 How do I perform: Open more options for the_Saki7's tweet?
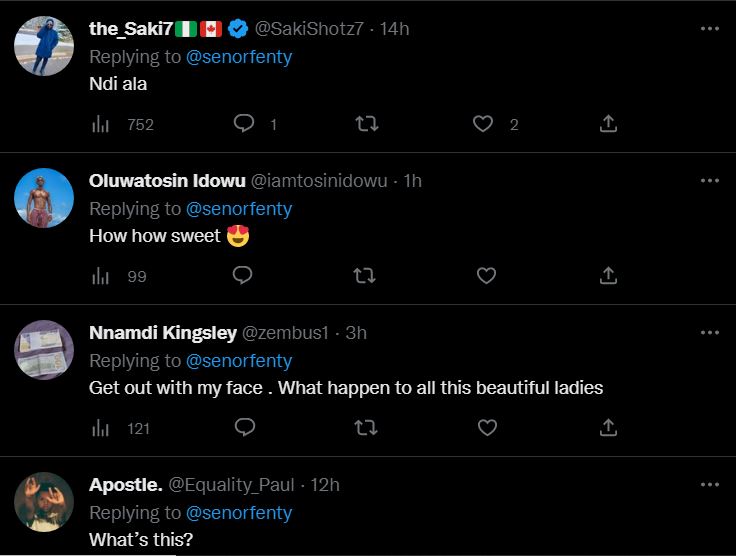pos(710,29)
